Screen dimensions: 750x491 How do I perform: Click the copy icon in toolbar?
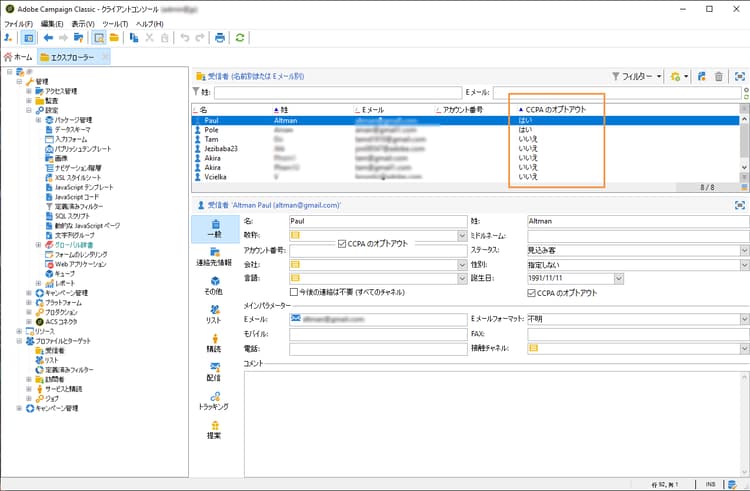134,38
